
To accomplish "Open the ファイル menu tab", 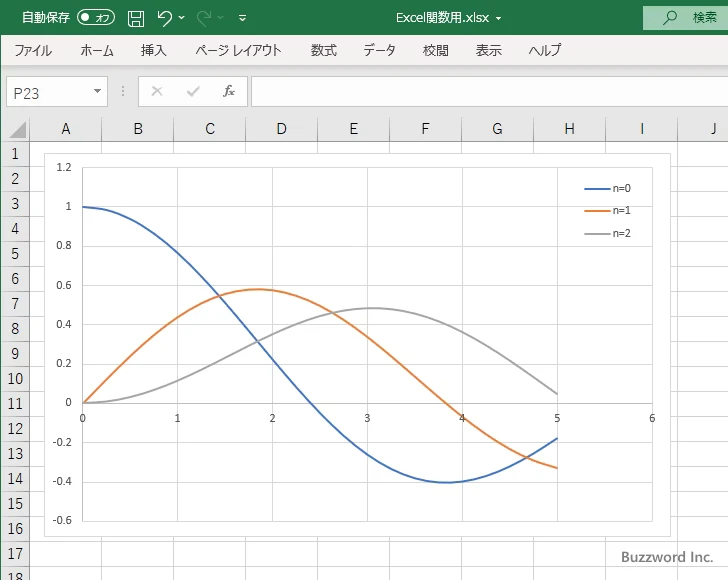I will pos(33,50).
